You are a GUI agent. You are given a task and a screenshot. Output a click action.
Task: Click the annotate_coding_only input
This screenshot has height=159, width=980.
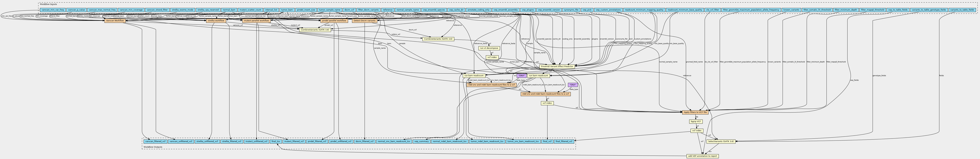[x=478, y=10]
